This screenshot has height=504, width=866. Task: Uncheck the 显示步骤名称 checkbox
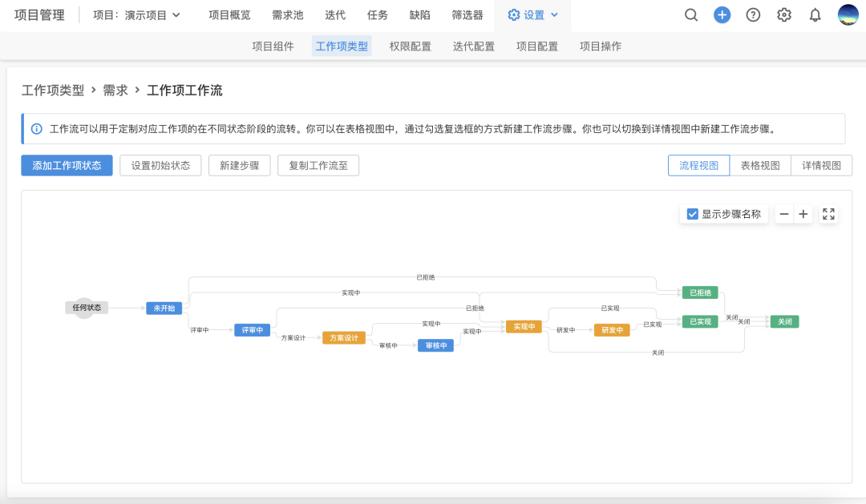click(693, 214)
